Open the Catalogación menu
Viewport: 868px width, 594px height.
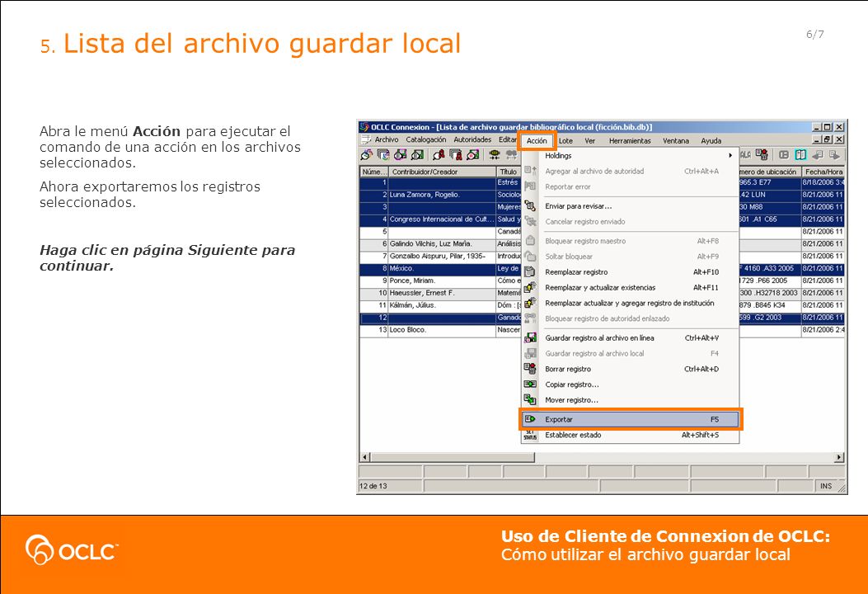pyautogui.click(x=425, y=140)
